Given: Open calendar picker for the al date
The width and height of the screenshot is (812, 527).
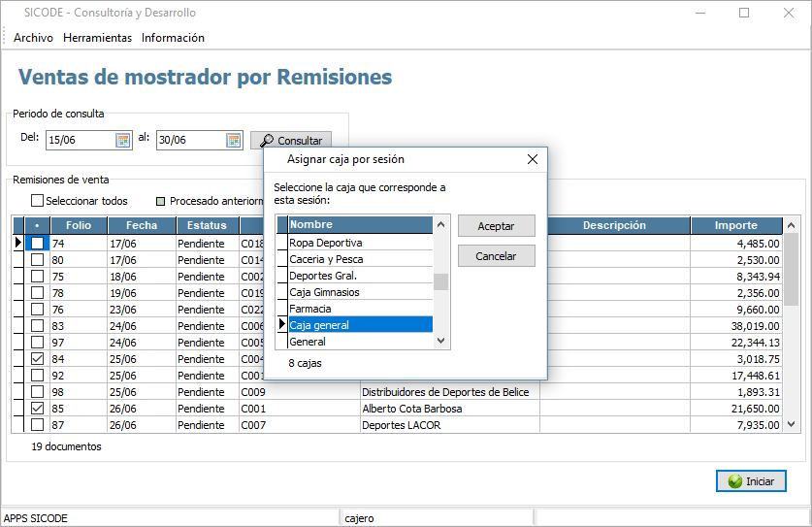Looking at the screenshot, I should click(x=234, y=140).
